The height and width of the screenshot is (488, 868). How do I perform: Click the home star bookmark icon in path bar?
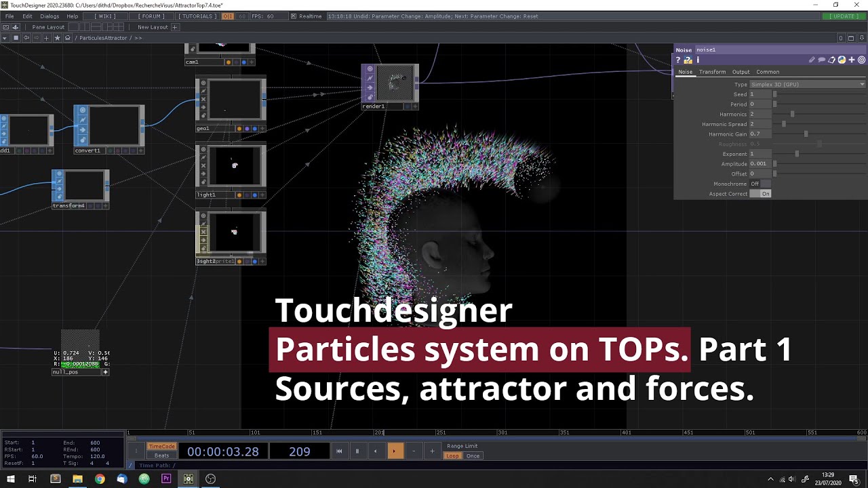(57, 38)
